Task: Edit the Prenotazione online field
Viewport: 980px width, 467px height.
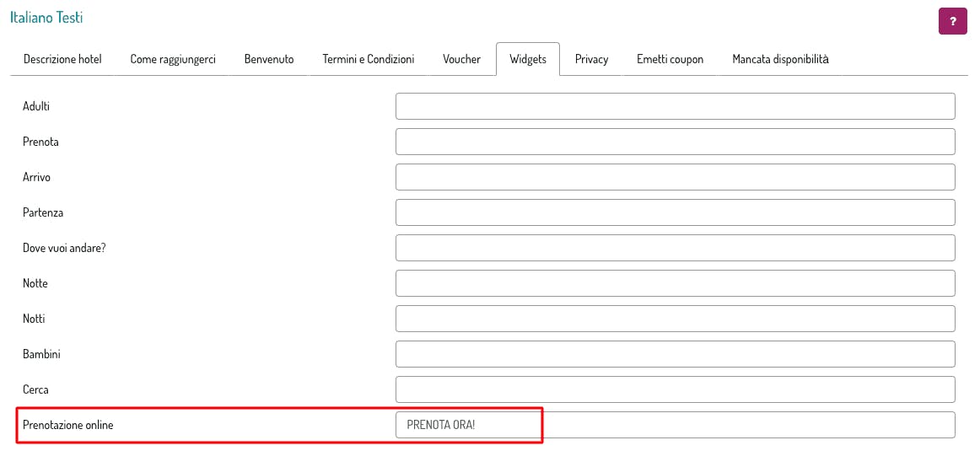Action: click(675, 425)
